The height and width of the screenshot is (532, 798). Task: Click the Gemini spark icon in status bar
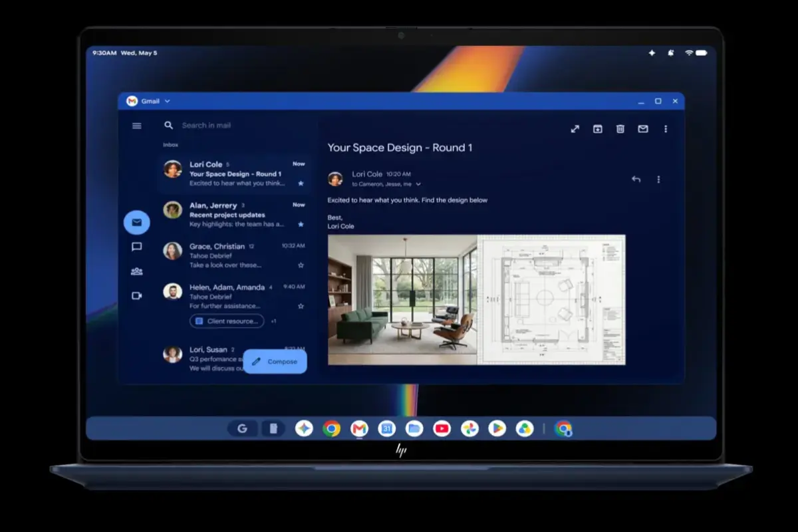click(x=652, y=53)
